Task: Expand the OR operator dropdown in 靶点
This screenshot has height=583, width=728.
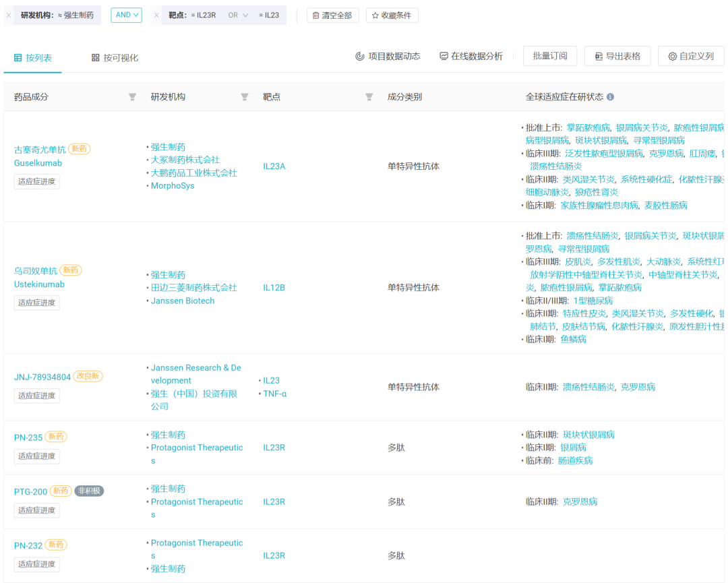Action: (238, 15)
